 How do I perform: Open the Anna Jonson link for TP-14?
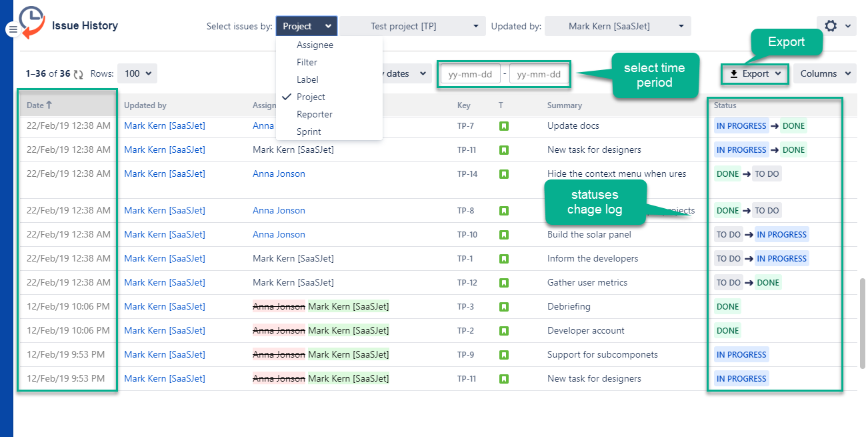point(279,173)
